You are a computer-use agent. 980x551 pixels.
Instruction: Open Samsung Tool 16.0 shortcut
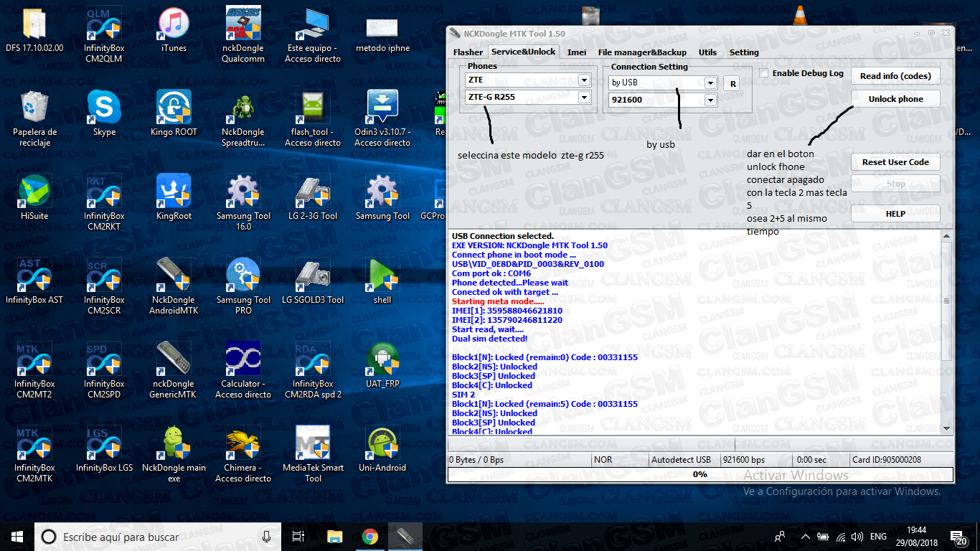[x=243, y=202]
